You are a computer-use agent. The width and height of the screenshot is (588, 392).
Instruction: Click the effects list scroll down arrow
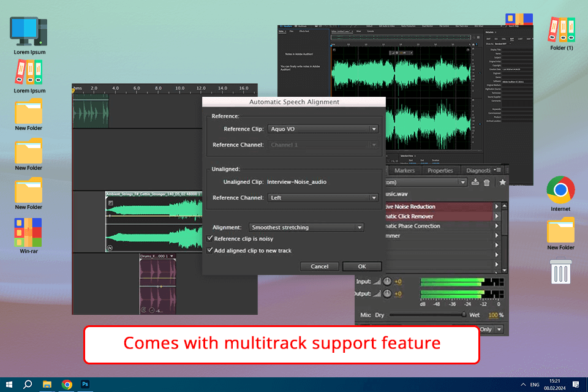coord(504,269)
